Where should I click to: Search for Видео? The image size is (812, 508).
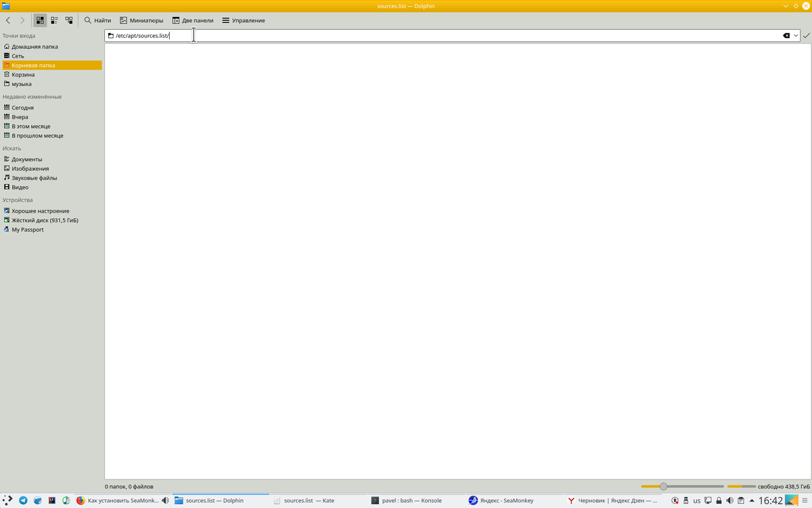click(x=51, y=187)
